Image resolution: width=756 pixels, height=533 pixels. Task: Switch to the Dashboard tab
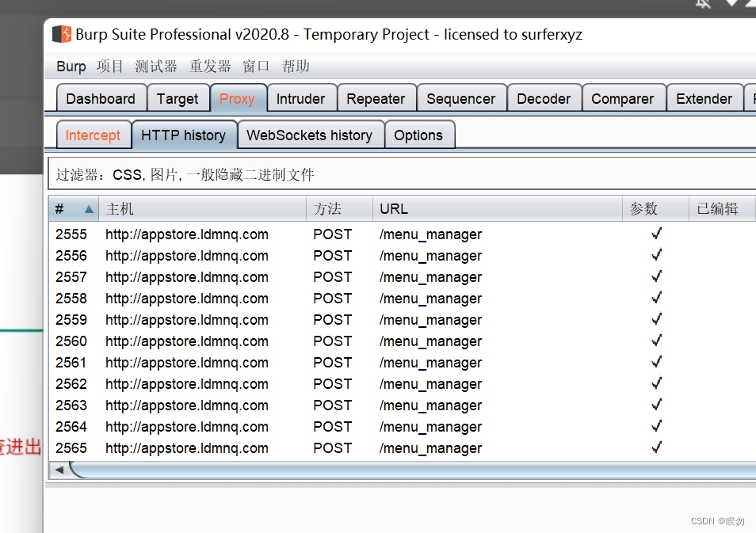point(101,98)
